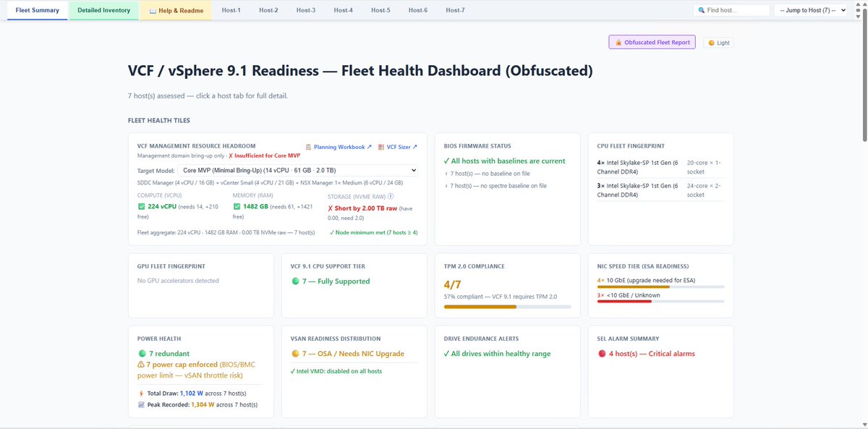The height and width of the screenshot is (429, 868).
Task: Click the 'Fleet aggregate: 224 vCPU' summary line
Action: pos(226,232)
